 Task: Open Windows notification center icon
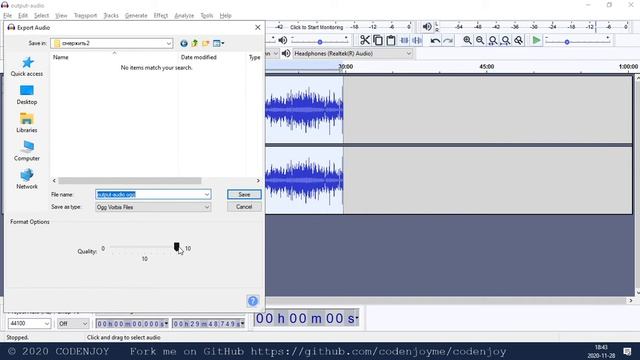[x=627, y=351]
